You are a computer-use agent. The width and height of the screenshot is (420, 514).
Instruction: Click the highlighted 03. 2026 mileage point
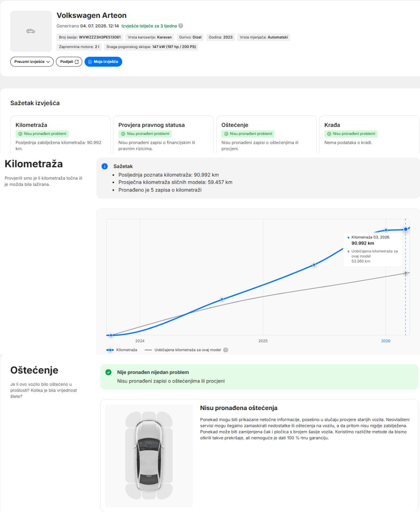pyautogui.click(x=406, y=229)
